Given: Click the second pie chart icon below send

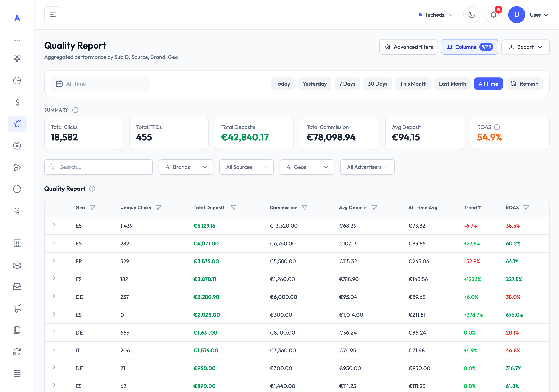Looking at the screenshot, I should click(x=17, y=189).
